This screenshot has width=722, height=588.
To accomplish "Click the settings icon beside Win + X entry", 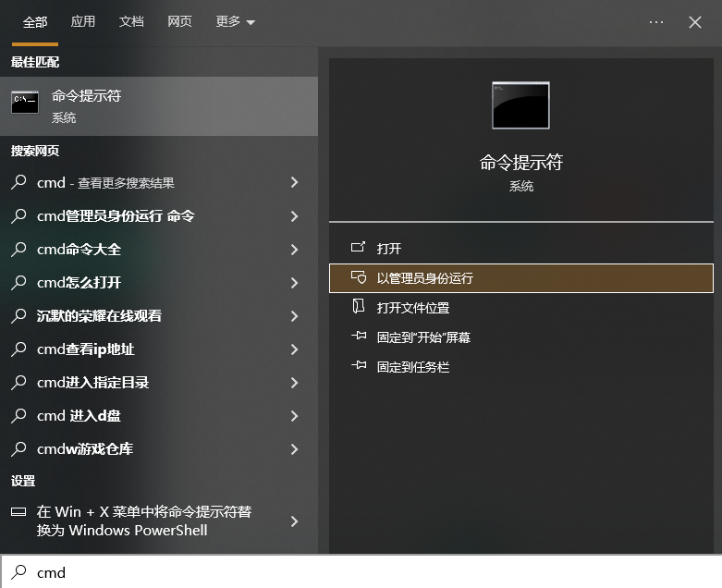I will point(18,511).
